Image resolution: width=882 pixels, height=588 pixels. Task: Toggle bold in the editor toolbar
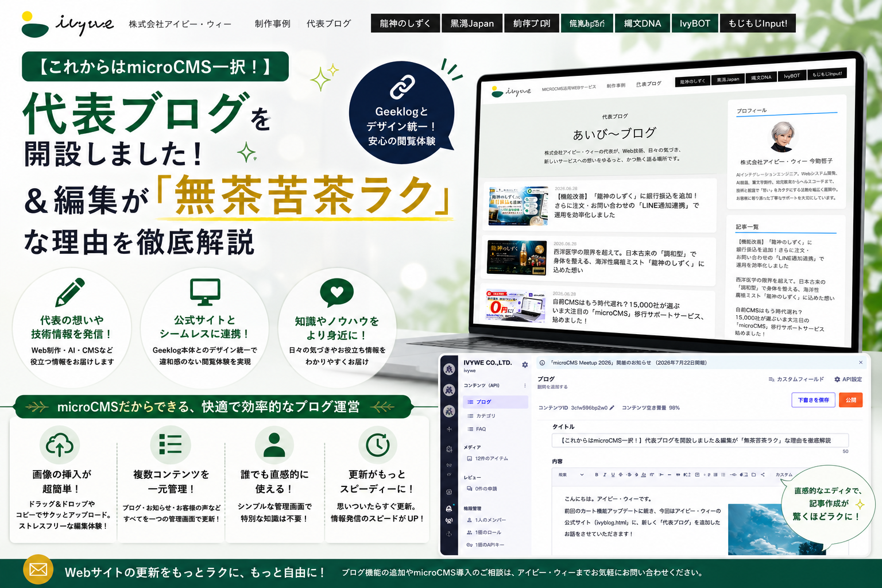pos(597,475)
